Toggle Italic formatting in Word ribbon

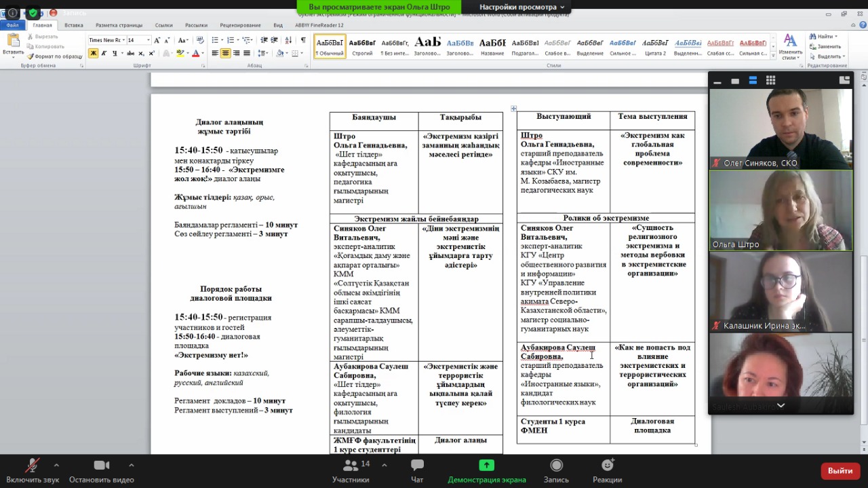(x=104, y=53)
